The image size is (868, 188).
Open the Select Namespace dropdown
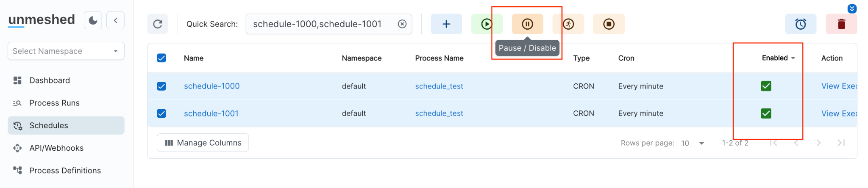pyautogui.click(x=66, y=51)
